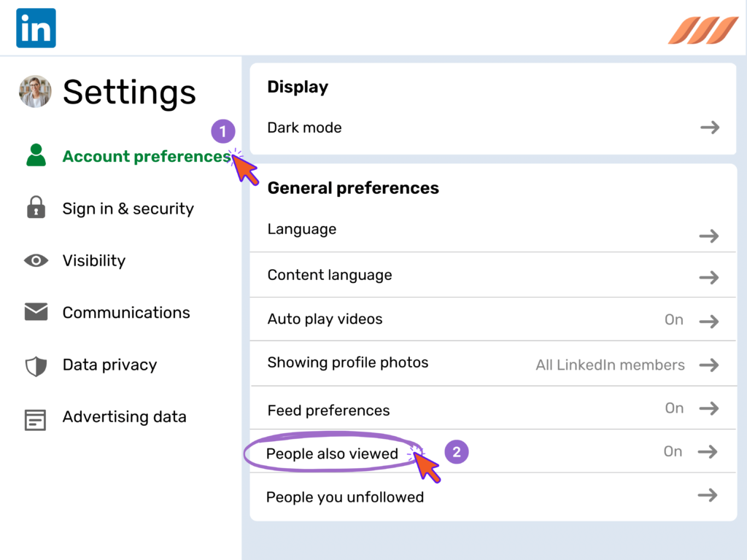747x560 pixels.
Task: Open the Data privacy section
Action: [109, 365]
